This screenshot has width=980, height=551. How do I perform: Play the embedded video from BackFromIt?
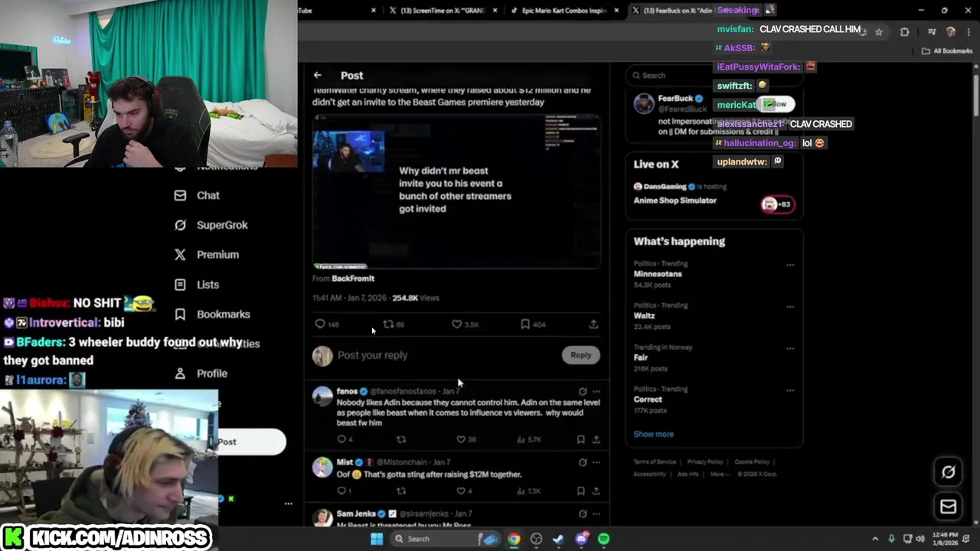click(x=456, y=191)
